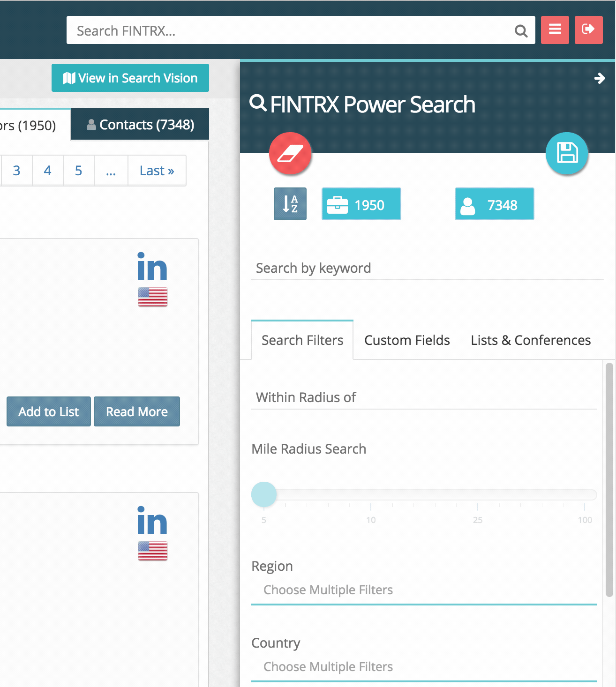Open the Custom Fields tab

407,340
